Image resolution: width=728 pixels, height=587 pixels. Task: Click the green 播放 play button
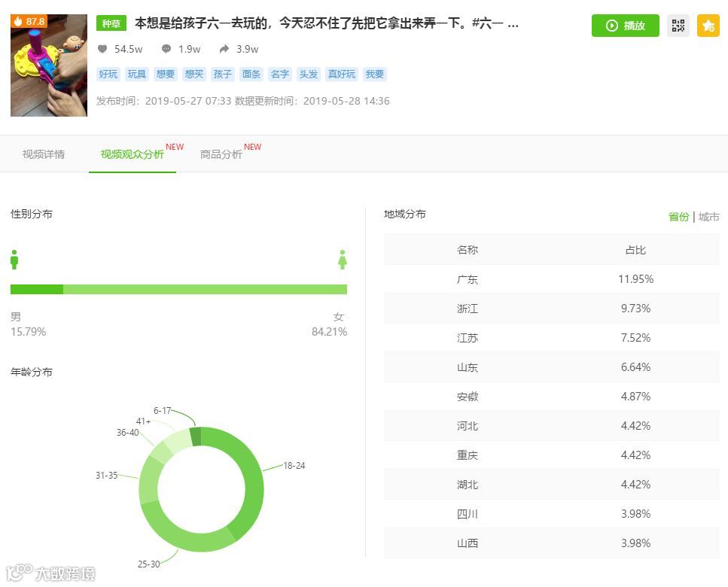click(x=625, y=26)
